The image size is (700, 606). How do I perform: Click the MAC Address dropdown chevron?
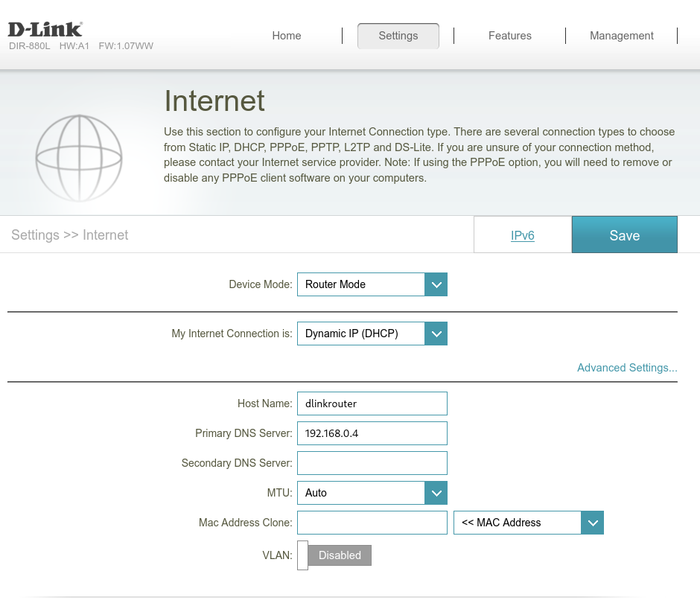pos(592,523)
